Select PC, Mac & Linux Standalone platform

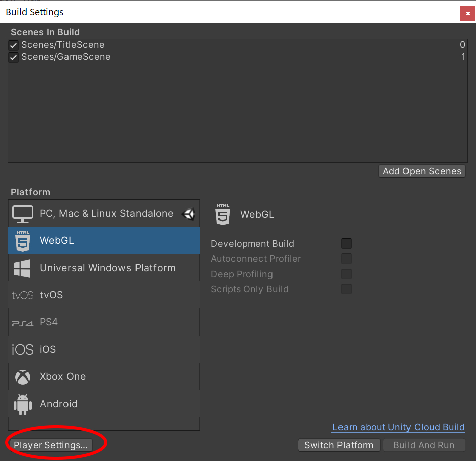pos(104,213)
